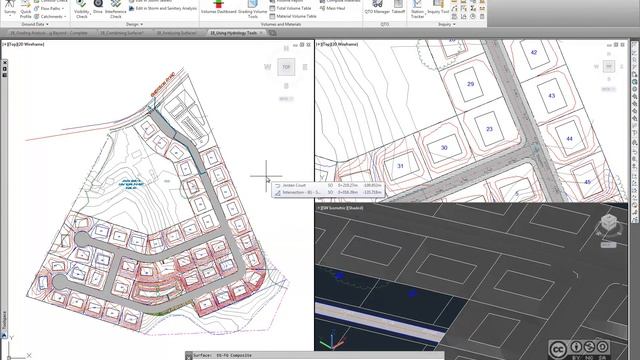Image resolution: width=640 pixels, height=360 pixels.
Task: Switch to the Grading Beyond - Complete tab
Action: click(49, 33)
